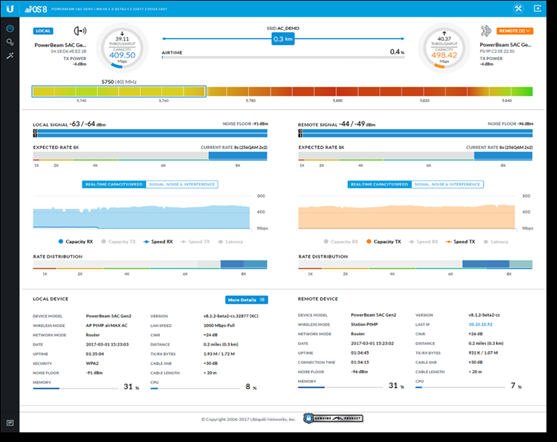Open the dashboard gauge icon in the sidebar
The height and width of the screenshot is (442, 557).
[x=10, y=29]
